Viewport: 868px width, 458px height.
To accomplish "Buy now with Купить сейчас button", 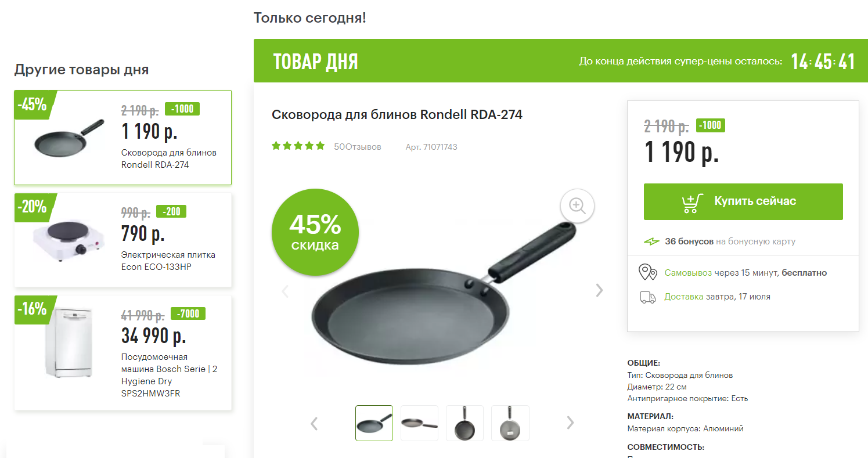I will tap(743, 201).
